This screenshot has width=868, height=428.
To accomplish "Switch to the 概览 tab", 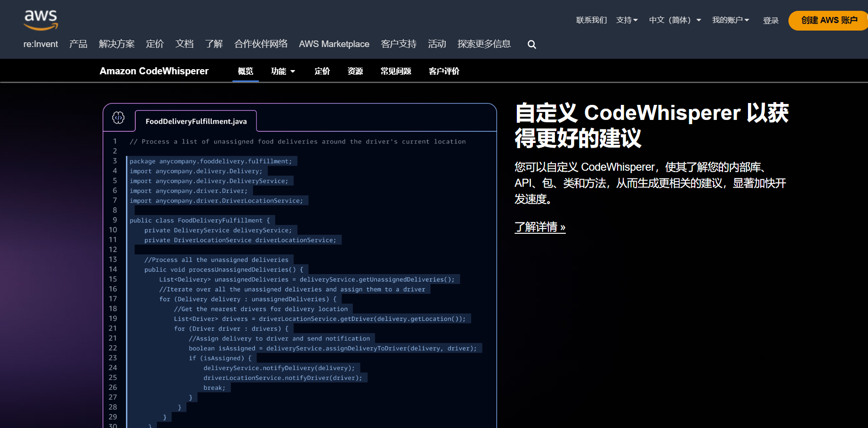I will (x=245, y=71).
